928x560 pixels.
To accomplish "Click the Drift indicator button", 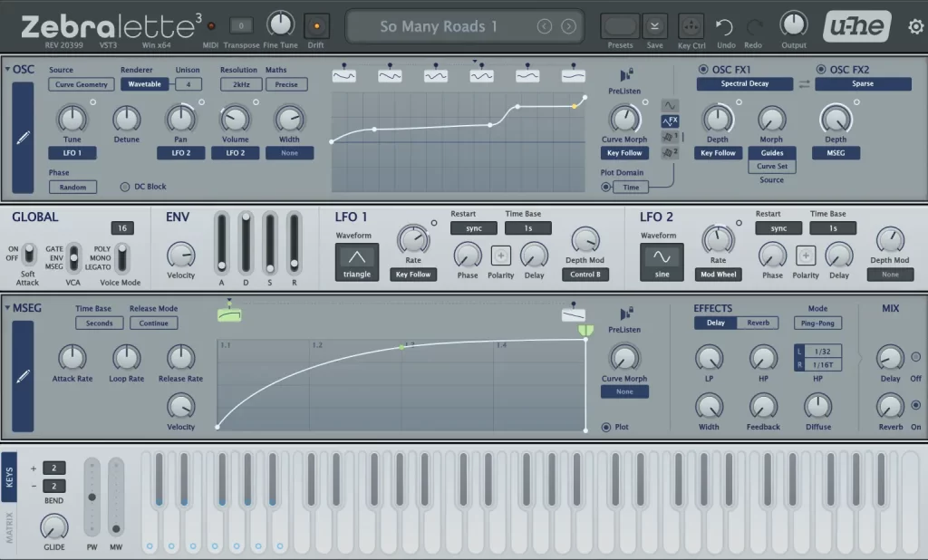I will coord(316,26).
